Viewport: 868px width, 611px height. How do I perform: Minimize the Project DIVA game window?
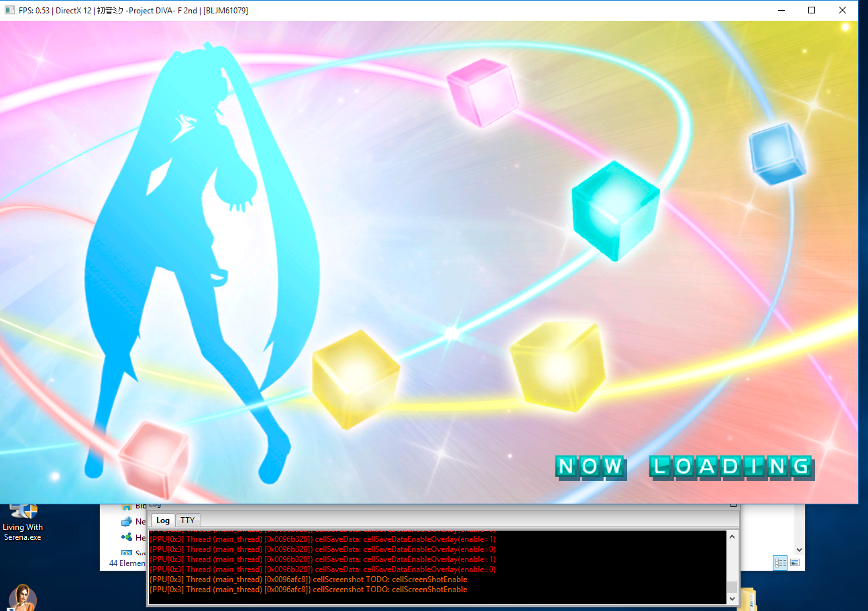pyautogui.click(x=781, y=10)
